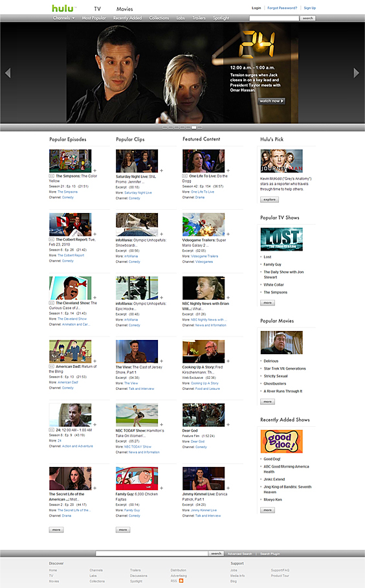
Task: Focus the bottom search input field
Action: point(152,554)
